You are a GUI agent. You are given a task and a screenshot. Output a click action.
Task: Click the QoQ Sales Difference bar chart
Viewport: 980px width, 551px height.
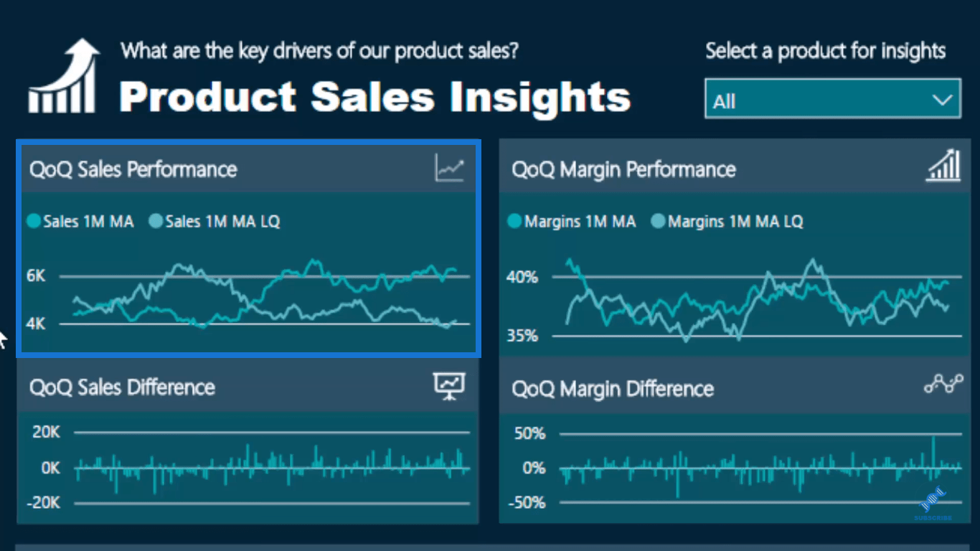271,468
